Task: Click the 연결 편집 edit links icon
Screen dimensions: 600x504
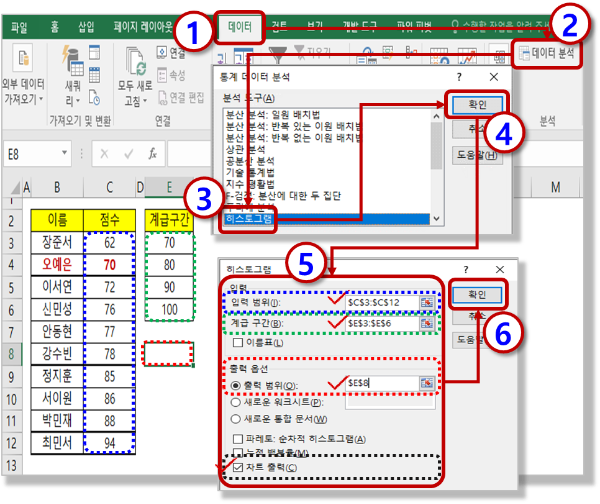Action: point(162,98)
